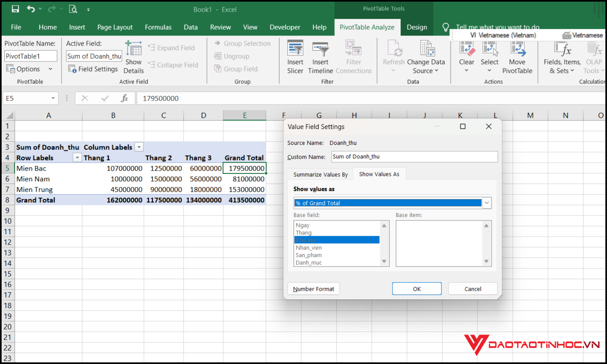Click the Number Format button
The width and height of the screenshot is (607, 364).
[x=313, y=288]
